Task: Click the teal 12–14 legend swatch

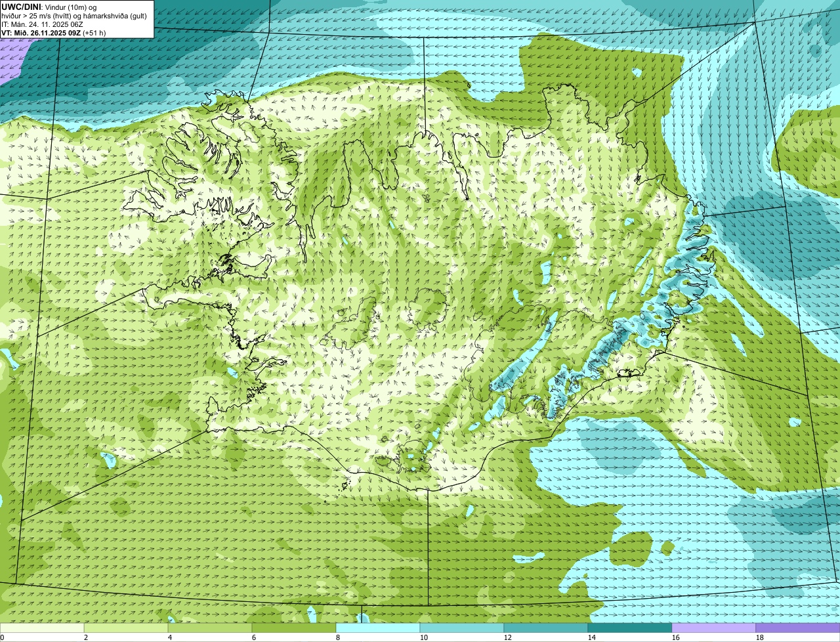Action: 546,628
